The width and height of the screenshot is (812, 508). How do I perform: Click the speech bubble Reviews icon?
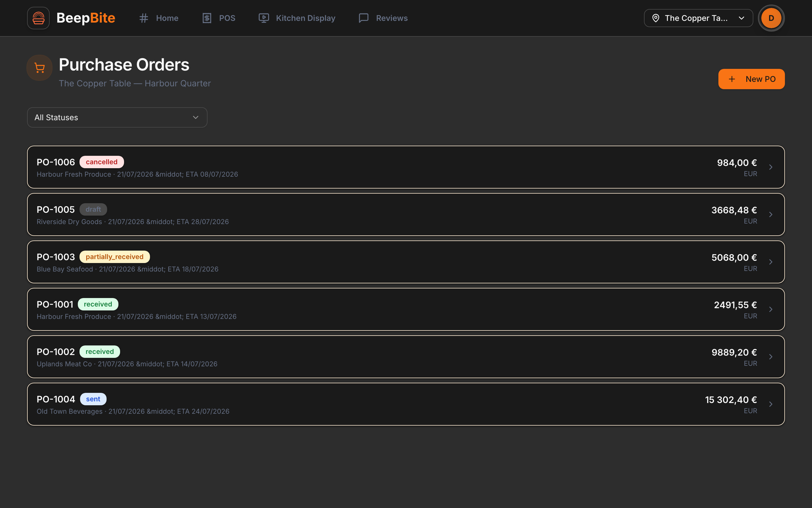click(x=364, y=18)
